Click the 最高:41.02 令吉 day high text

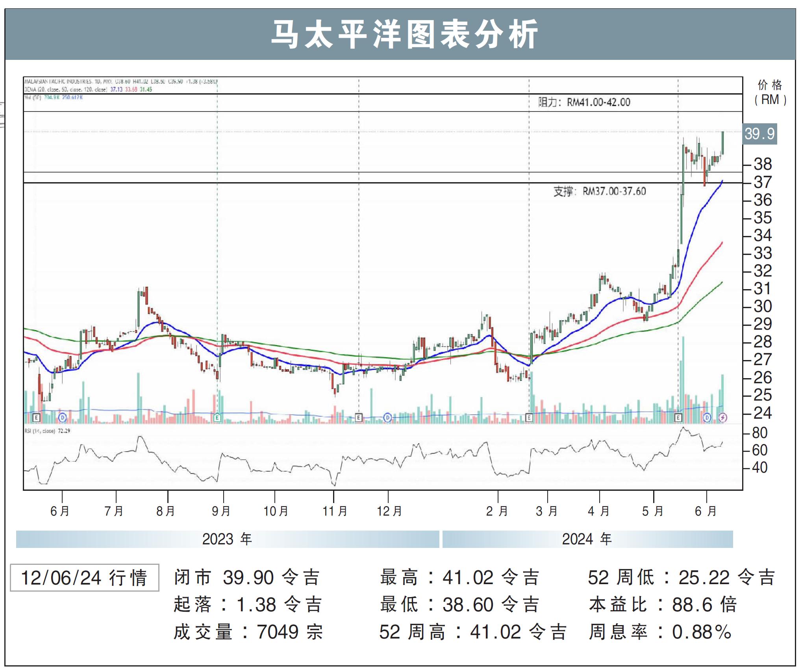pyautogui.click(x=459, y=578)
